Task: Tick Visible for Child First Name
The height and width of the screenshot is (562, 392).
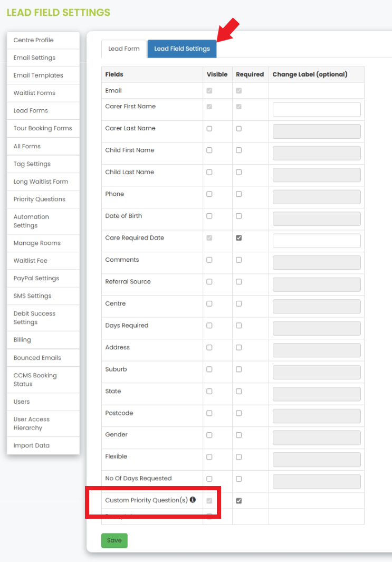Action: (x=209, y=150)
